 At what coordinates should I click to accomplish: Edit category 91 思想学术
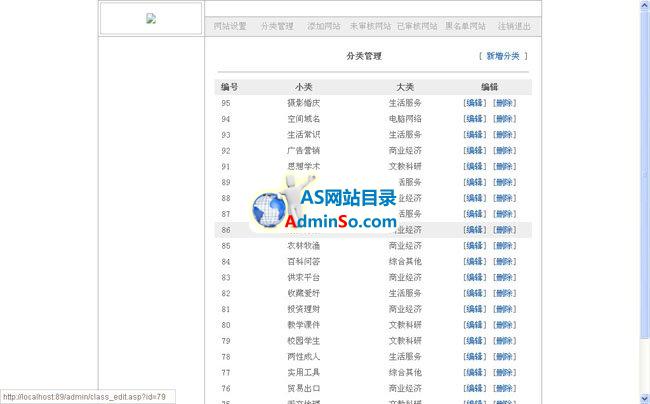(x=475, y=166)
